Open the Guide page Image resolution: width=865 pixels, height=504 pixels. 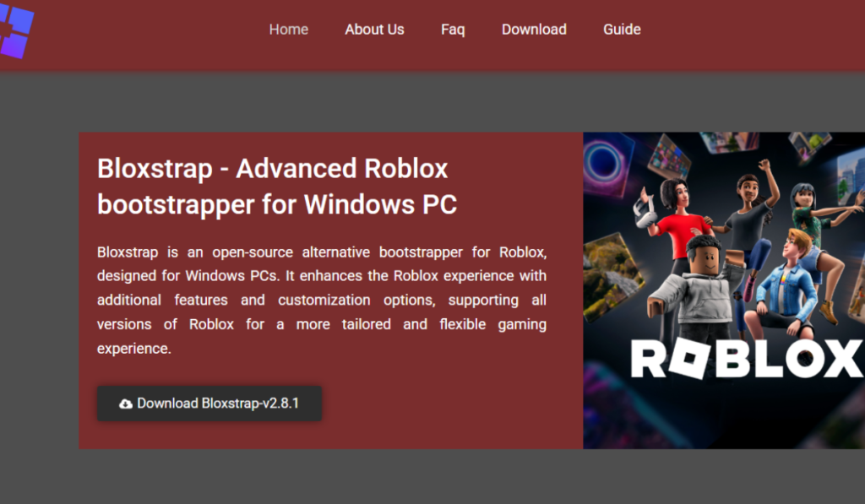(622, 30)
